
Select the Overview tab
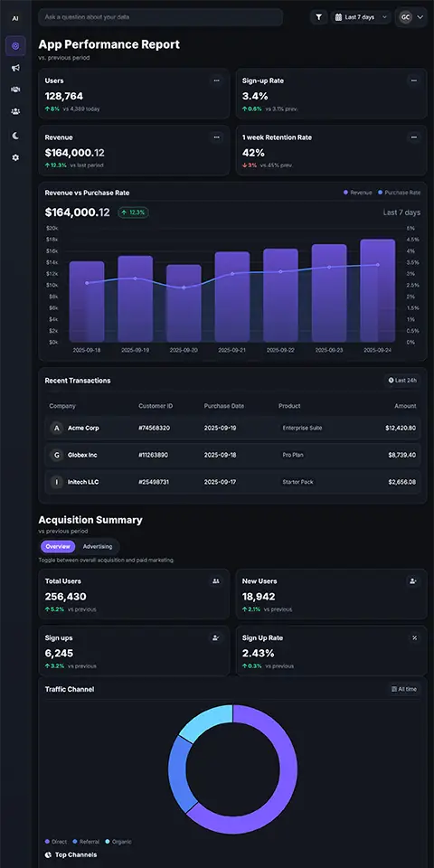click(58, 546)
